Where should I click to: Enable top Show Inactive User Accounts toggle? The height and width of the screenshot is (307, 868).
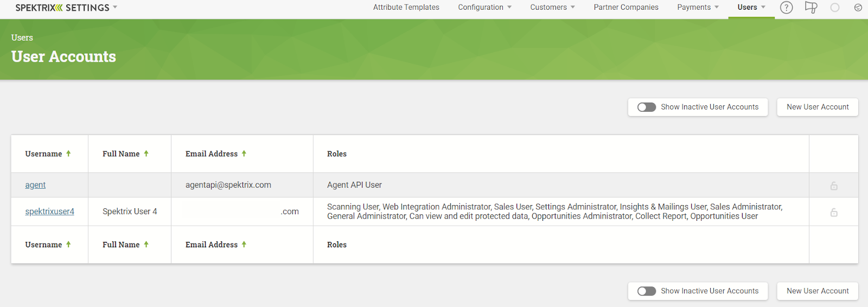click(x=646, y=107)
